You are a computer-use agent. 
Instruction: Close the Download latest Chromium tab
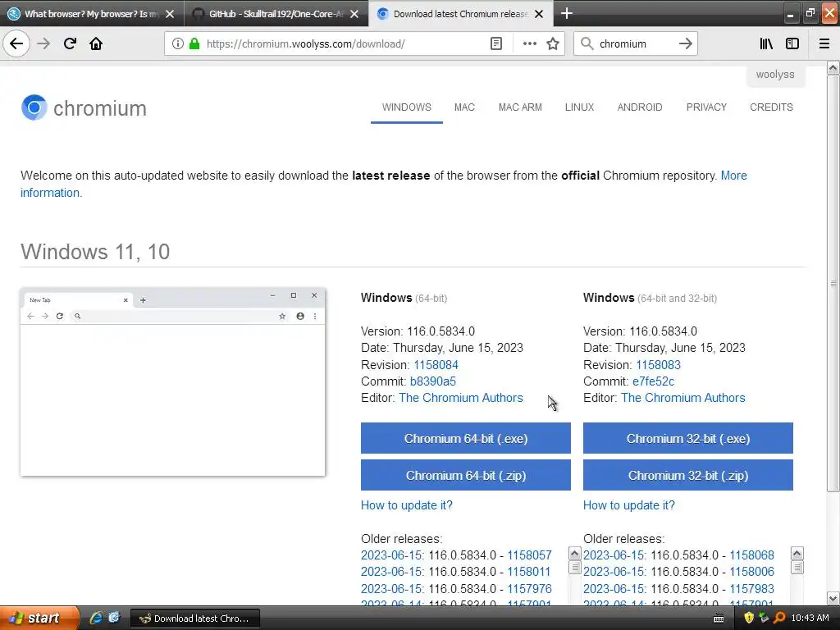pos(539,14)
